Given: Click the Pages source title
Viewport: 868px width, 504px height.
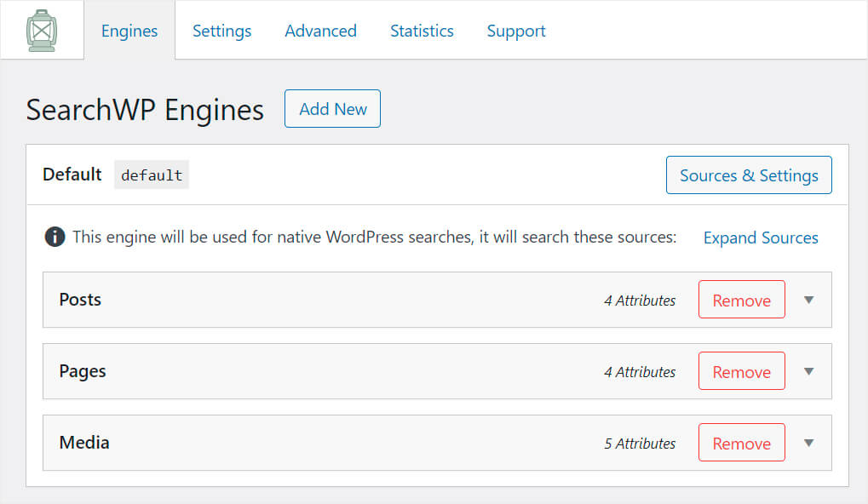Looking at the screenshot, I should pos(83,371).
